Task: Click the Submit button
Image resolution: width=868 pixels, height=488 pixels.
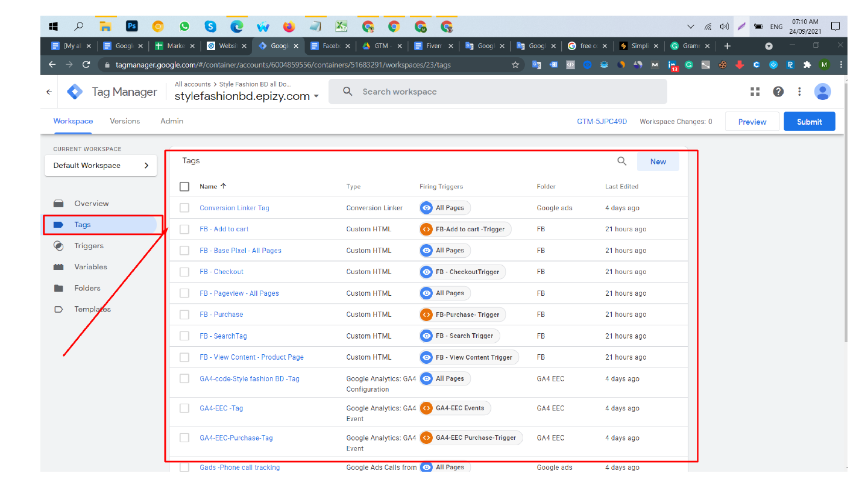Action: coord(809,121)
